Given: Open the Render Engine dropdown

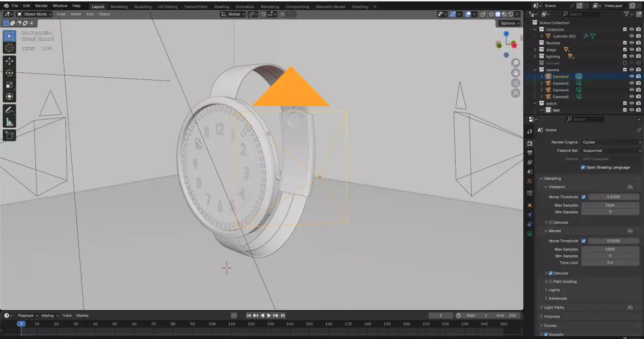Looking at the screenshot, I should 611,142.
